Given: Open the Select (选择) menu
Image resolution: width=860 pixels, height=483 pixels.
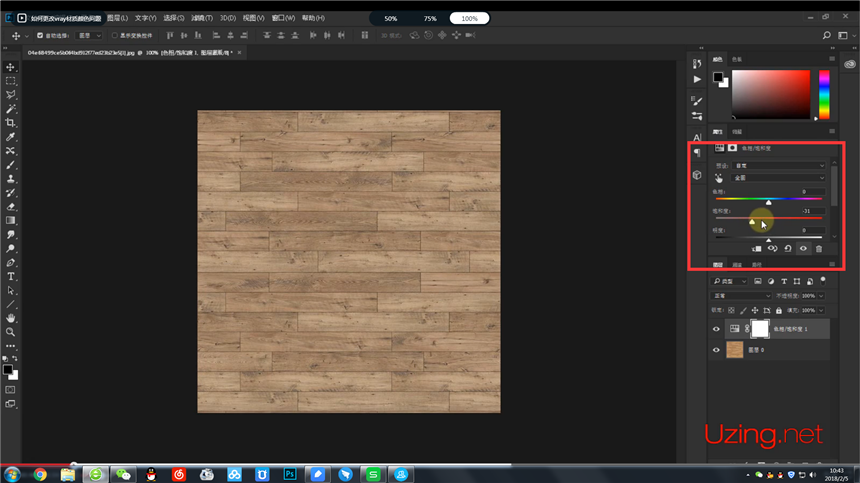Looking at the screenshot, I should (173, 18).
